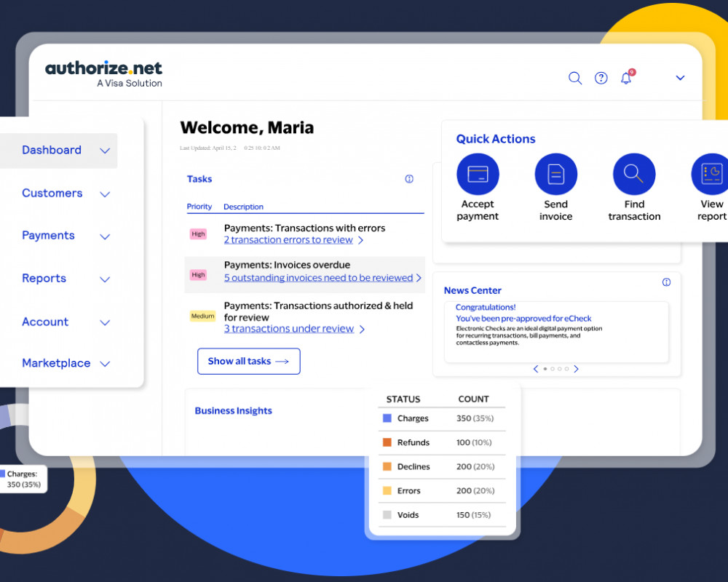The height and width of the screenshot is (582, 728).
Task: Click the Congratulations! news heading
Action: click(486, 307)
